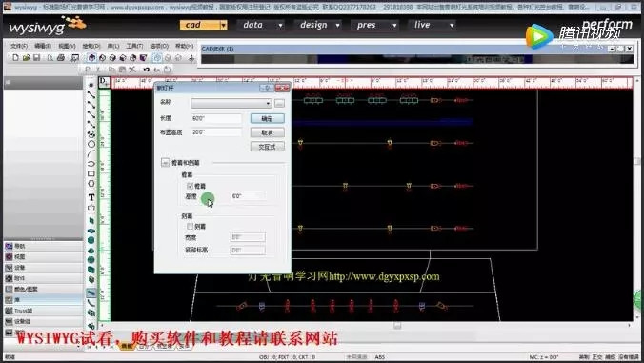Viewport: 644px width, 363px height.
Task: Collapse the 檐幕和侧幕 section expander
Action: click(x=165, y=163)
